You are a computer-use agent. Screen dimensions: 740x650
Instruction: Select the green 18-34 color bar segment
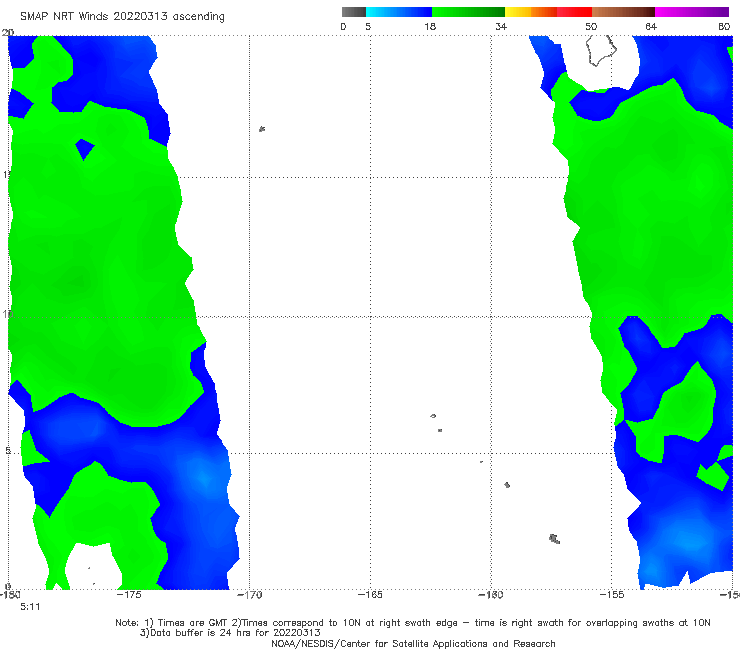[x=468, y=12]
